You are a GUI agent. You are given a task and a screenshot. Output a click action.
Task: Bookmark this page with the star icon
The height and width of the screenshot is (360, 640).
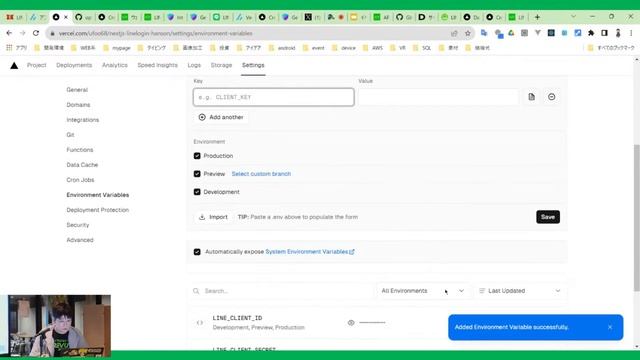coord(468,33)
